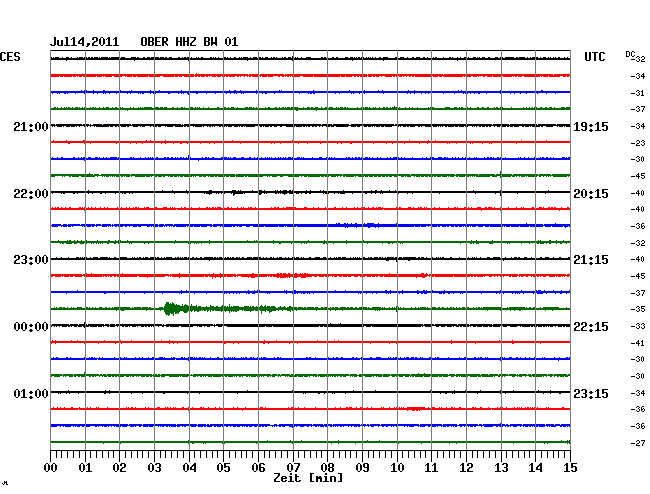Select the DC offset value -27

coord(638,443)
